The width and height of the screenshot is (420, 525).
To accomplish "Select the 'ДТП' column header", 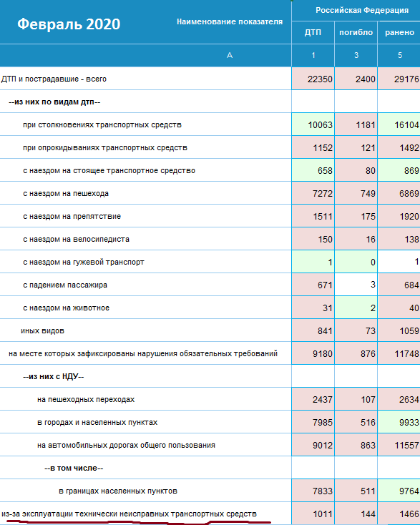I will pos(313,32).
